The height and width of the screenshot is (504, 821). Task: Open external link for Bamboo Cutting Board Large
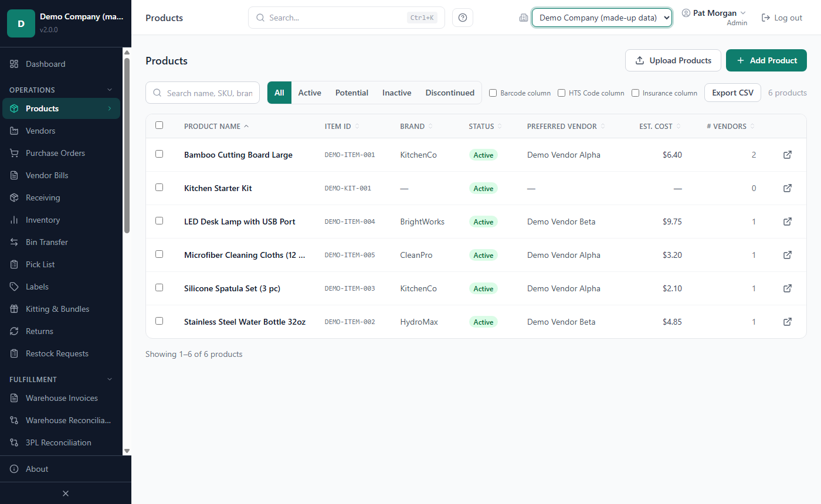[788, 155]
